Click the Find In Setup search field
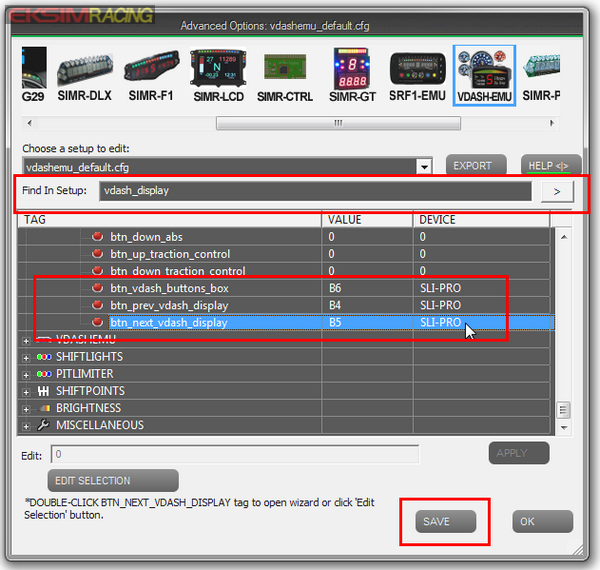 (x=315, y=191)
